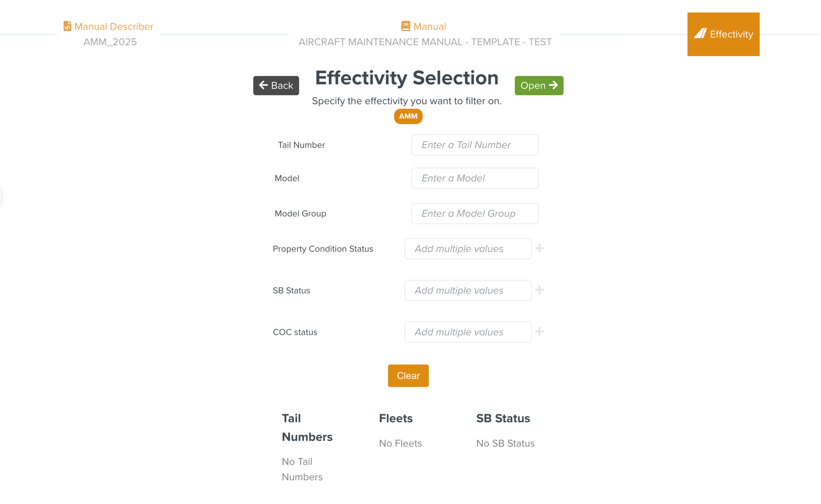Image resolution: width=821 pixels, height=504 pixels.
Task: Focus the Tail Number input field
Action: pyautogui.click(x=475, y=145)
